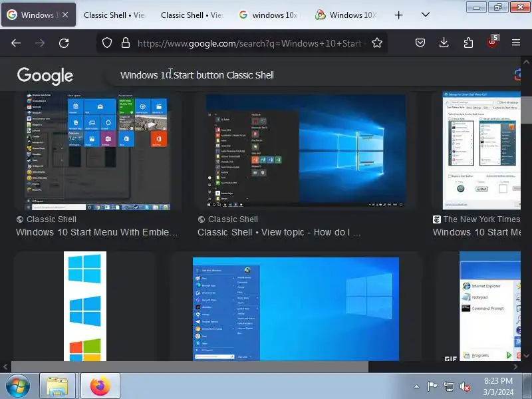
Task: Click the Google search text field
Action: coord(305,75)
